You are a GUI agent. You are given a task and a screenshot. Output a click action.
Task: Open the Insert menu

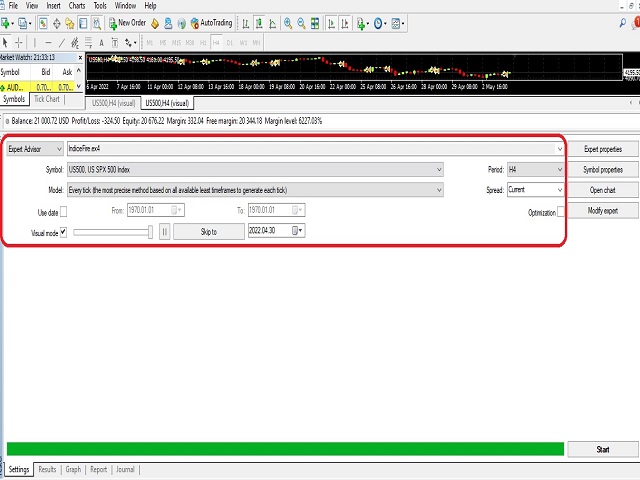53,6
